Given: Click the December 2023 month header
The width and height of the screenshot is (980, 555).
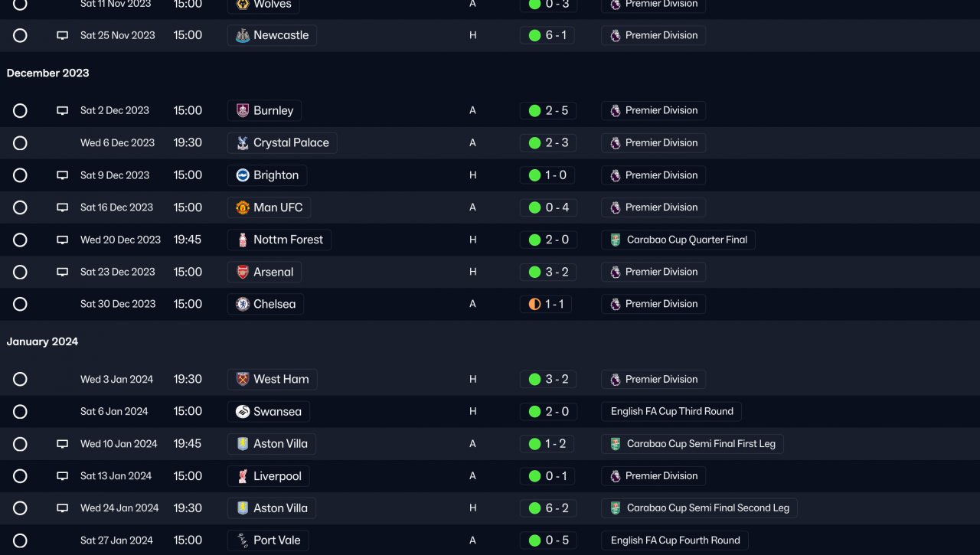Looking at the screenshot, I should 47,73.
